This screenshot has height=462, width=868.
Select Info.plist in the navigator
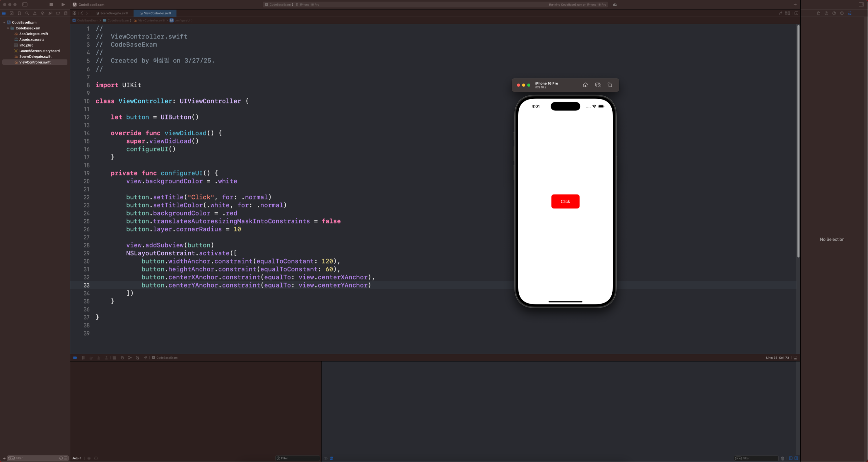tap(26, 45)
